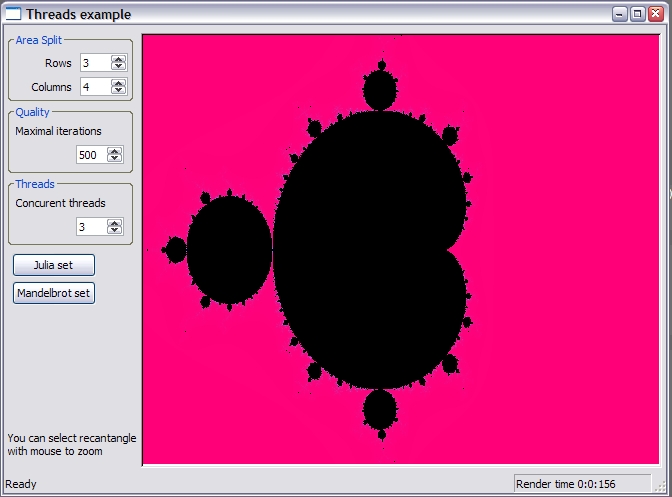Decrease the Columns value with down arrow
672x497 pixels.
[x=118, y=91]
